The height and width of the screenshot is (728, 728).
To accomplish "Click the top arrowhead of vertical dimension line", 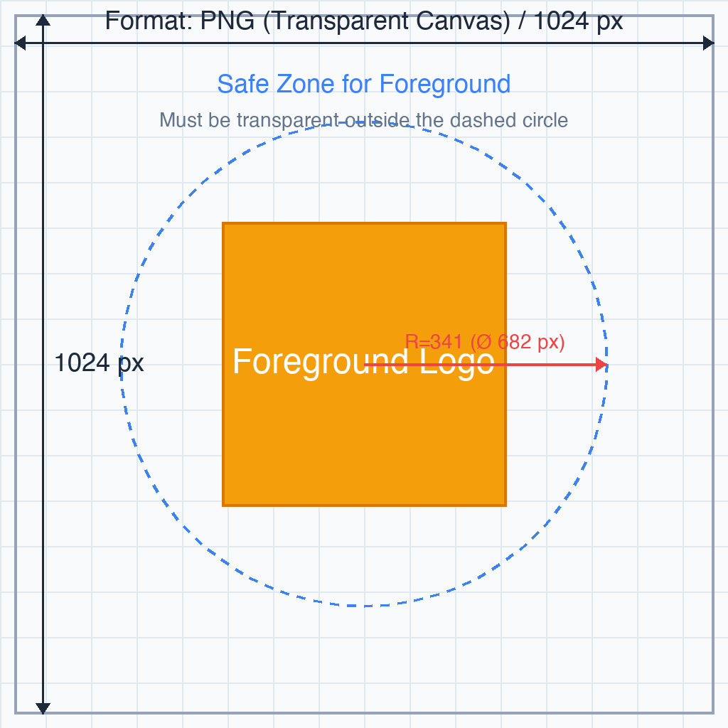I will tap(43, 20).
